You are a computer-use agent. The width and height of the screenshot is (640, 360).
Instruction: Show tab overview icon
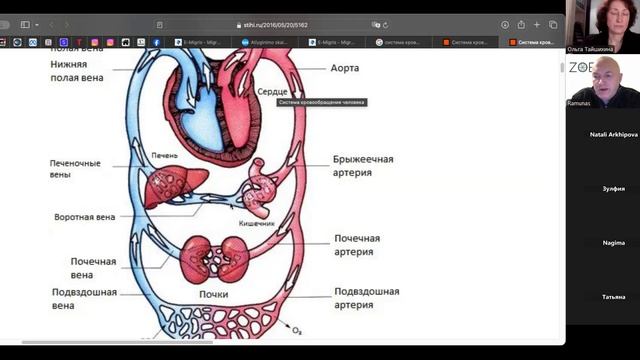point(553,25)
